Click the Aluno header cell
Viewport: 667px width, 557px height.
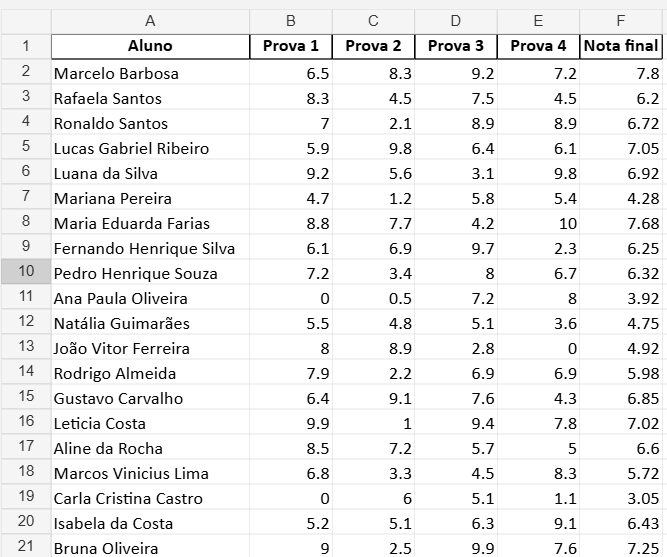point(150,46)
